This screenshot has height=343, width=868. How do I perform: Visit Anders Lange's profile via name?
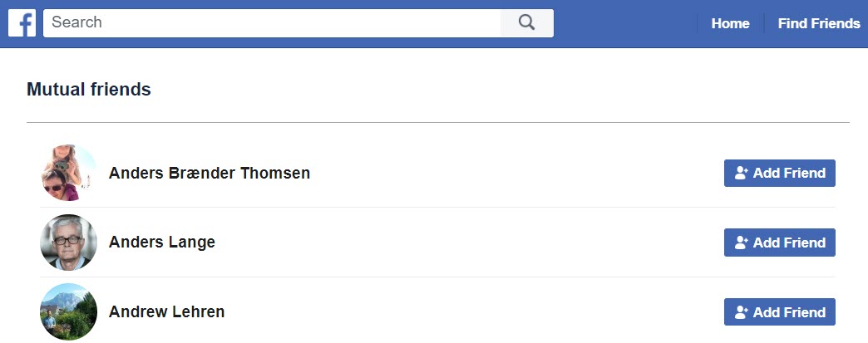coord(161,243)
